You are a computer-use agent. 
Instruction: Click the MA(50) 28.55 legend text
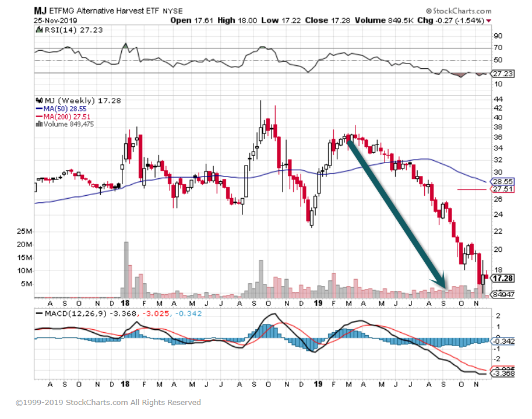(65, 109)
